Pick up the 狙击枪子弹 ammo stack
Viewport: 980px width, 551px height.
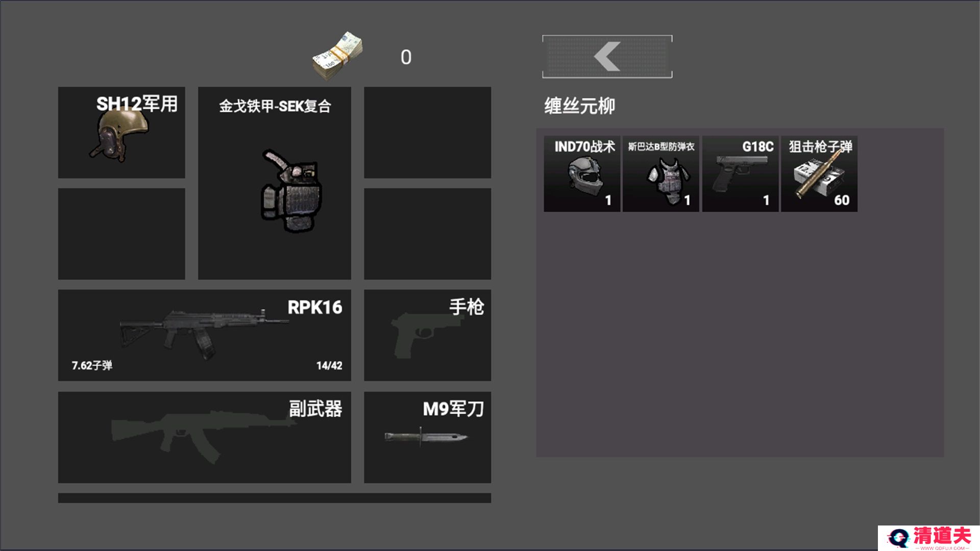point(819,173)
